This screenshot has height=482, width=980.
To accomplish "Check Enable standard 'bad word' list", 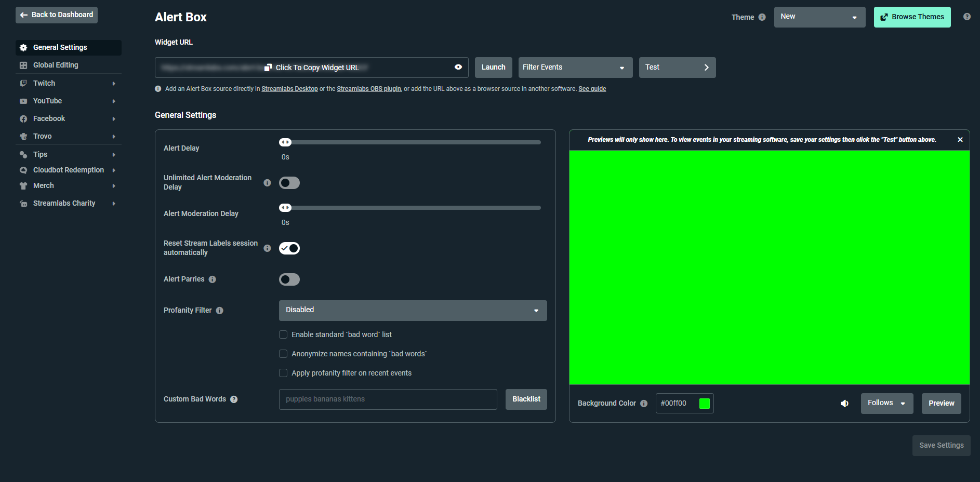I will [283, 334].
